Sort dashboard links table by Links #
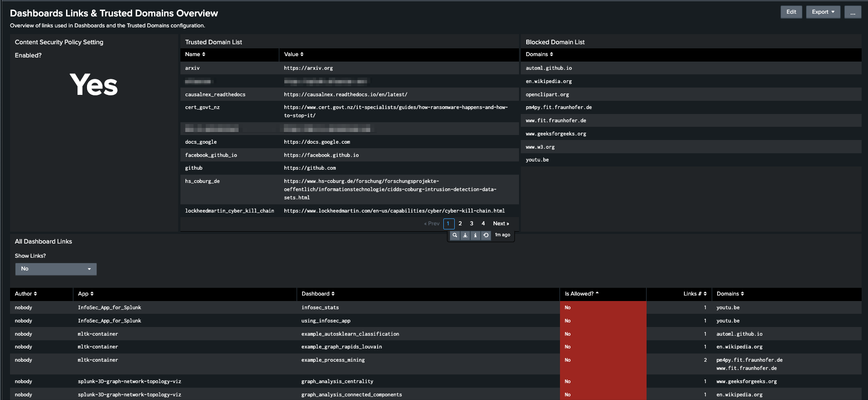Viewport: 868px width, 400px height. coord(695,294)
